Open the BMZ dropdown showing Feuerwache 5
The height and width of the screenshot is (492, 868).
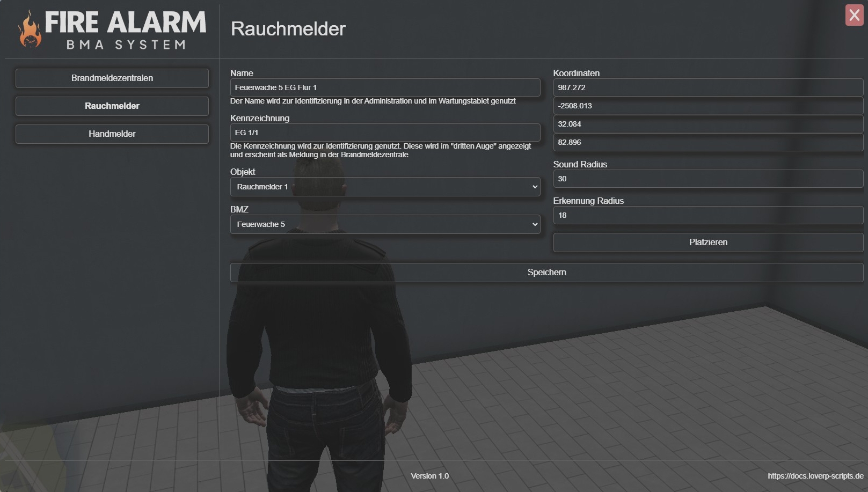click(x=385, y=224)
